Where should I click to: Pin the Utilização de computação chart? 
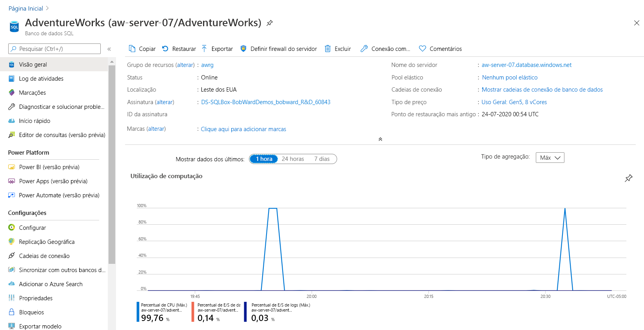click(629, 178)
